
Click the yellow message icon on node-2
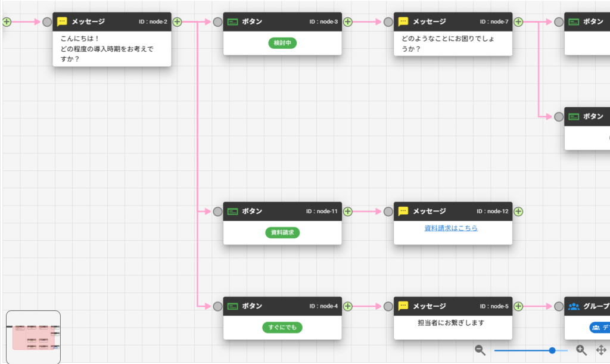click(62, 22)
